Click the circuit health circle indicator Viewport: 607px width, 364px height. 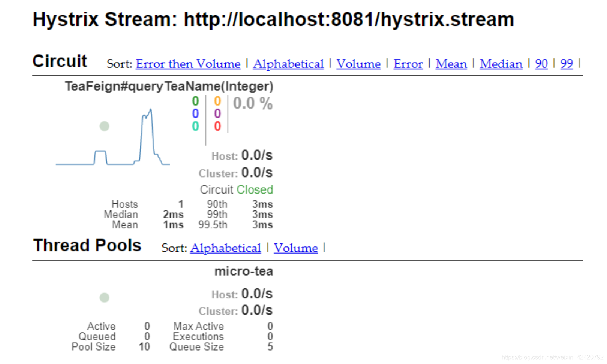click(x=104, y=126)
